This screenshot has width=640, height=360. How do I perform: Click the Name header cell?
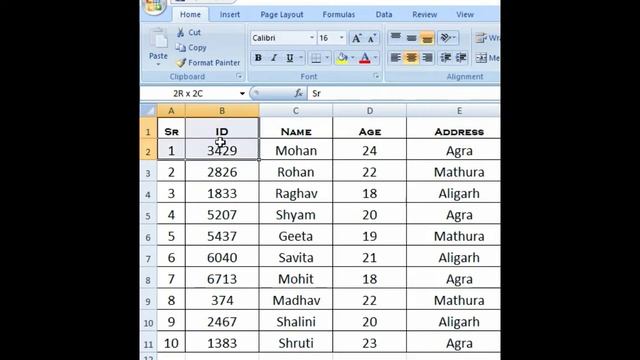point(296,128)
